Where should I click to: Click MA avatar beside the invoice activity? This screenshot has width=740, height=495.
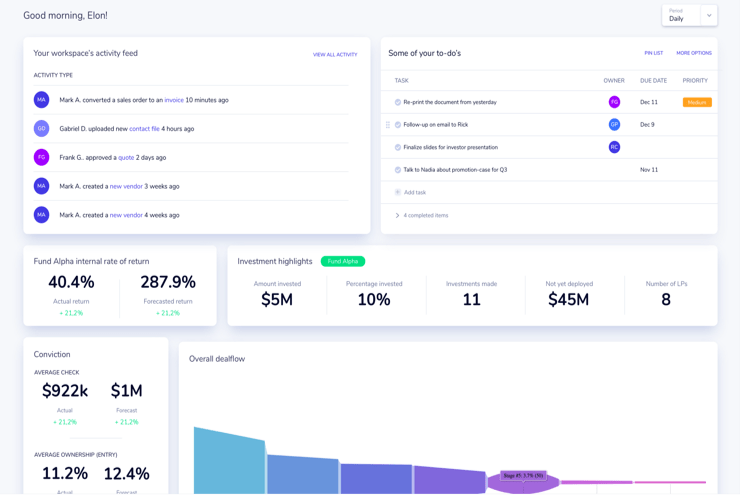coord(41,100)
